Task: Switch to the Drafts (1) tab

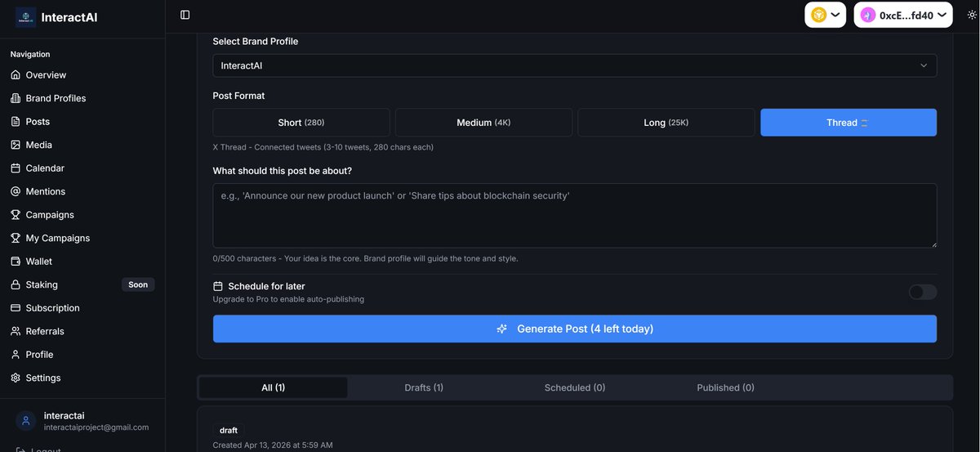Action: (x=424, y=387)
